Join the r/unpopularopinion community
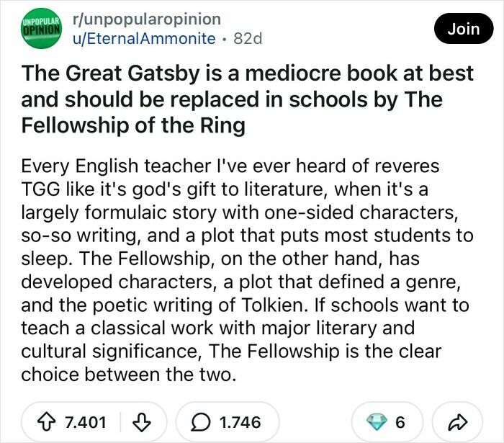The image size is (504, 443). [x=464, y=29]
